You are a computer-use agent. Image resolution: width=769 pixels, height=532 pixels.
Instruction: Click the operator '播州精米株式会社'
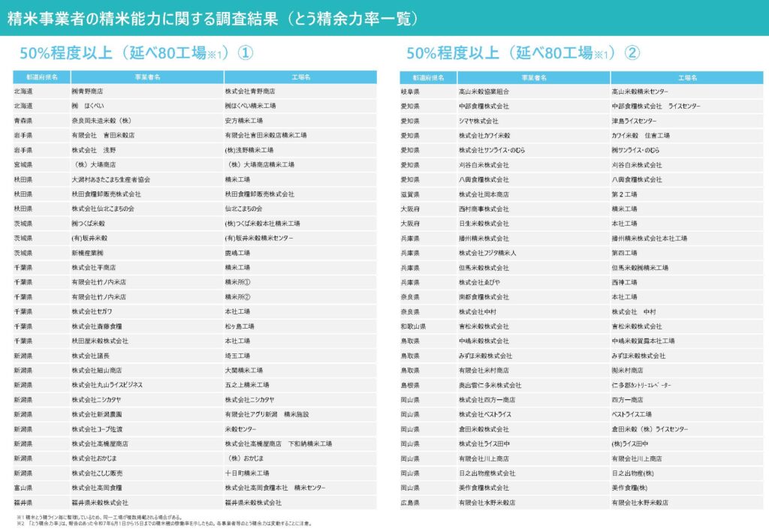click(484, 239)
